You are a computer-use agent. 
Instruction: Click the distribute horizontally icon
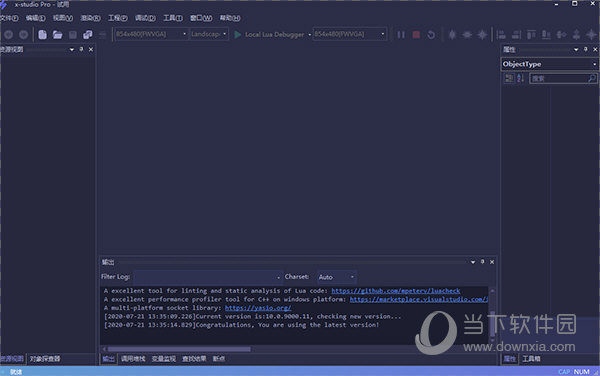click(561, 35)
